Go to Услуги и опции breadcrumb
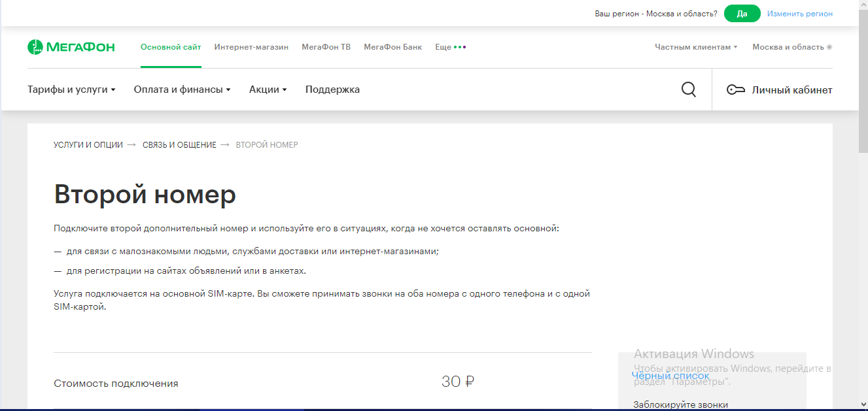868x411 pixels. [x=88, y=145]
